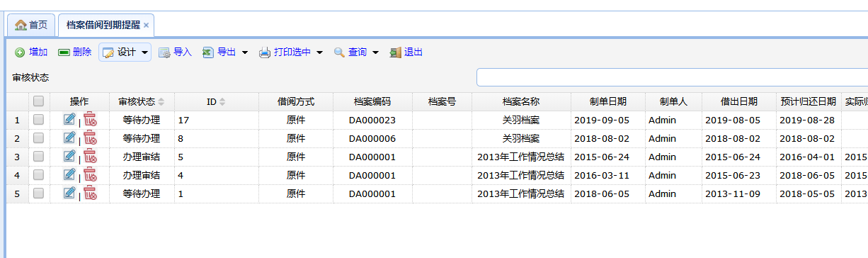Image resolution: width=868 pixels, height=258 pixels.
Task: Click the edit icon in row 1
Action: pyautogui.click(x=69, y=119)
